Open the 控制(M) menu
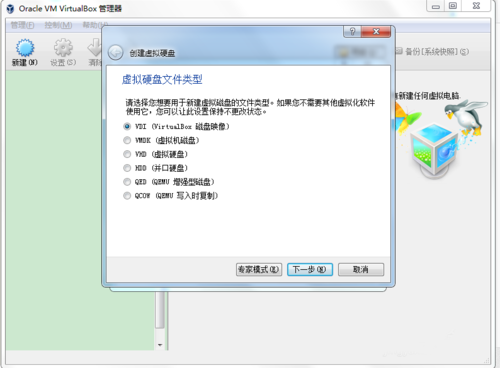The image size is (500, 368). 58,25
